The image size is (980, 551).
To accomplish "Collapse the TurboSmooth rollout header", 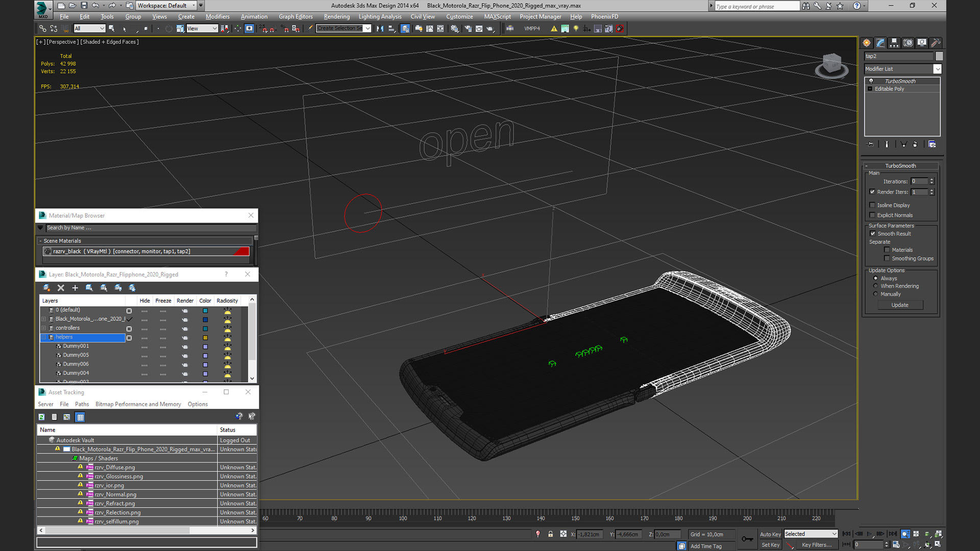I will click(x=900, y=166).
